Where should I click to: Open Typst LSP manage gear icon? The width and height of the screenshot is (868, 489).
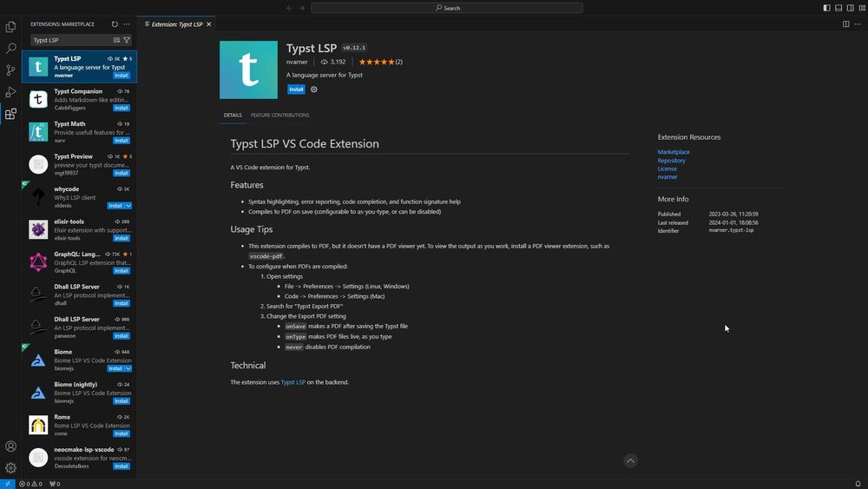(x=314, y=89)
